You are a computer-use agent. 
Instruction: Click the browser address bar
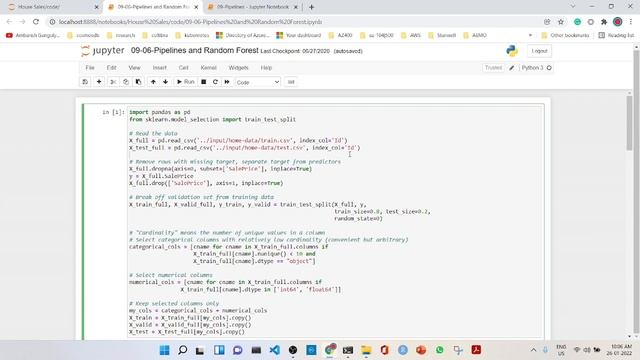click(x=294, y=22)
